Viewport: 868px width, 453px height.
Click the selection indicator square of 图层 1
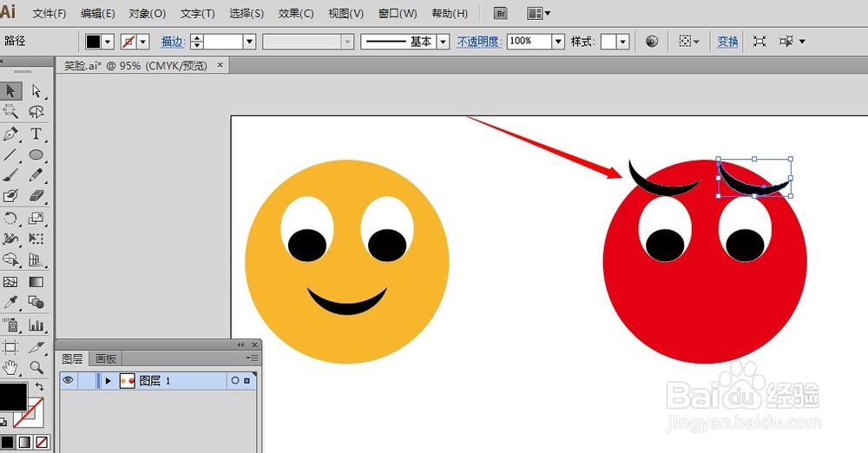click(247, 380)
